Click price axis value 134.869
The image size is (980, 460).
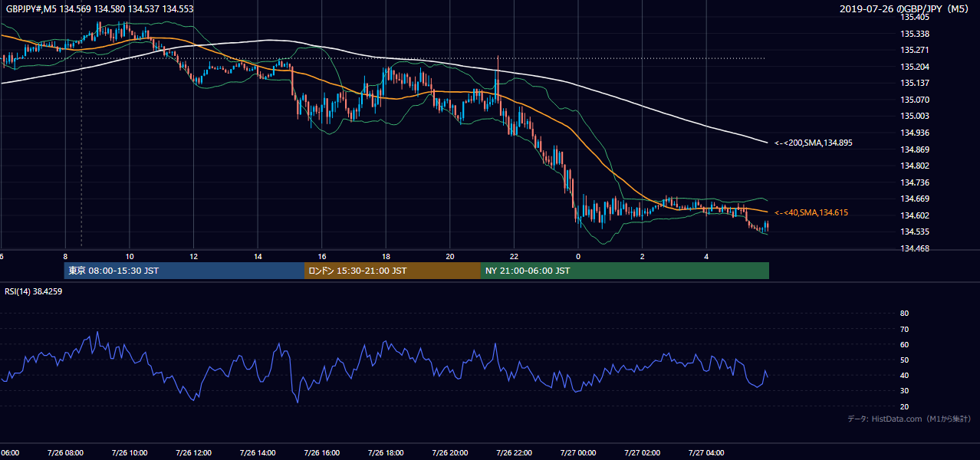(915, 149)
